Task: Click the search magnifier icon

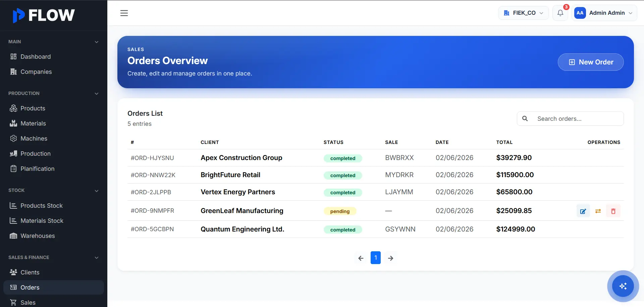Action: pos(525,118)
